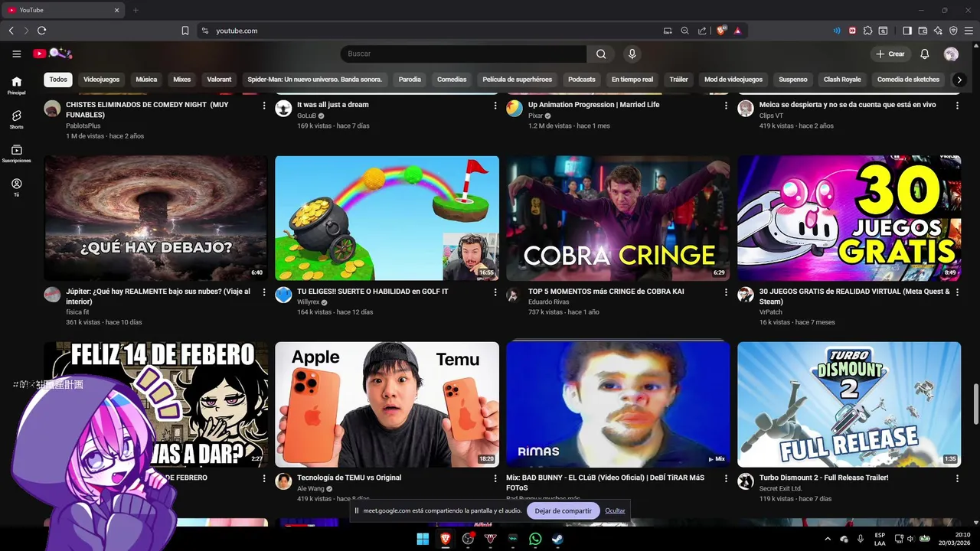Open Secret Exit Ltd. channel link
Viewport: 980px width, 551px height.
[780, 488]
